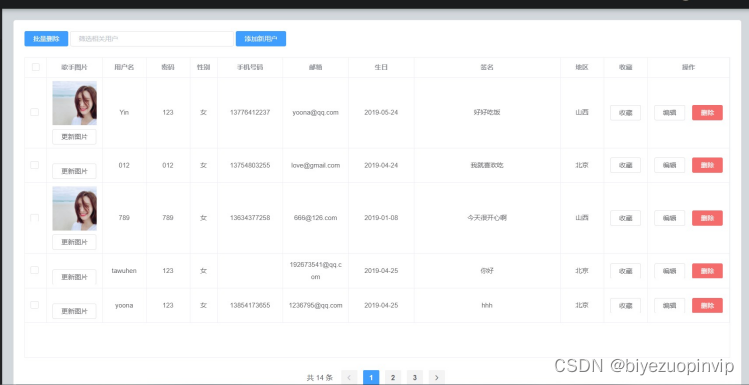Click phone number 13634377258
749x385 pixels.
point(250,218)
